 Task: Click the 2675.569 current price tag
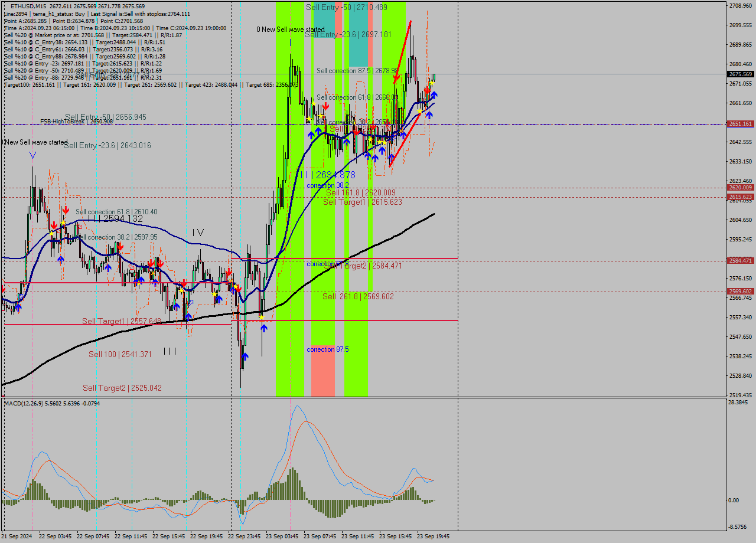pos(740,74)
